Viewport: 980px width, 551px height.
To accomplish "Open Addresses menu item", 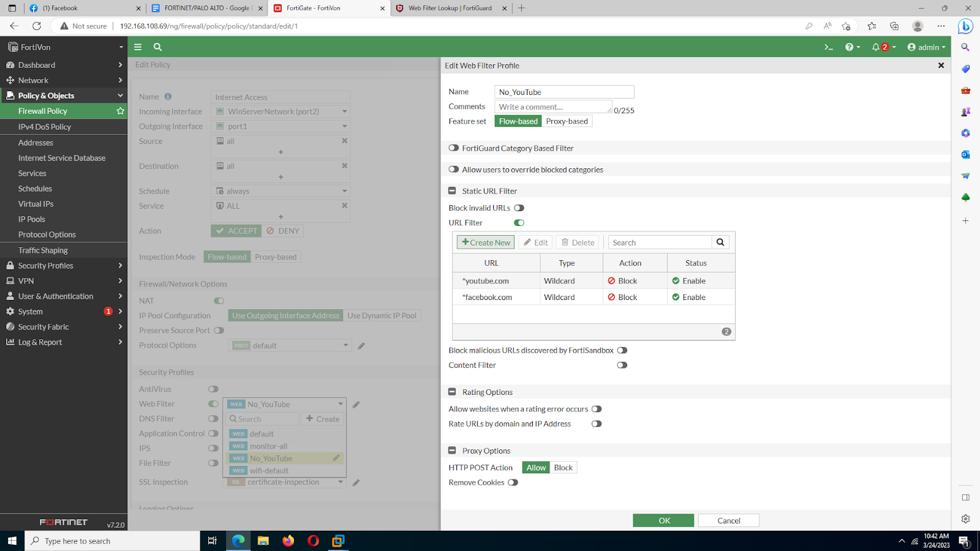I will click(36, 143).
